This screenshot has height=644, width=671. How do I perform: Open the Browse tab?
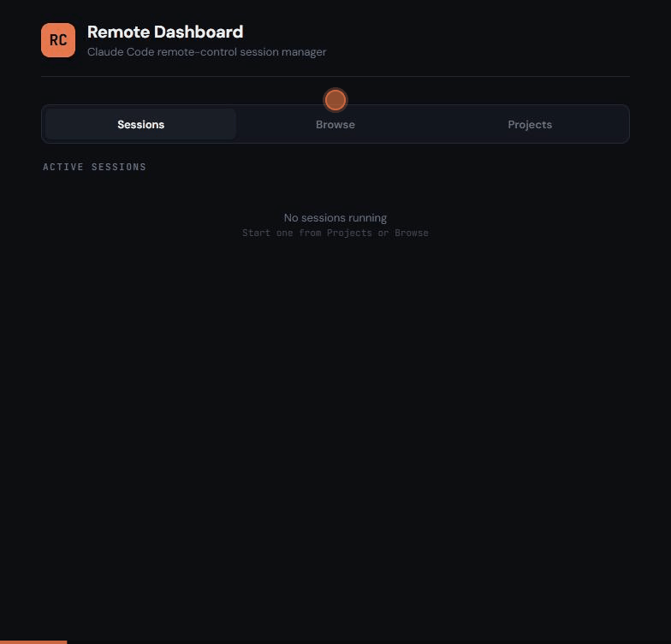335,125
